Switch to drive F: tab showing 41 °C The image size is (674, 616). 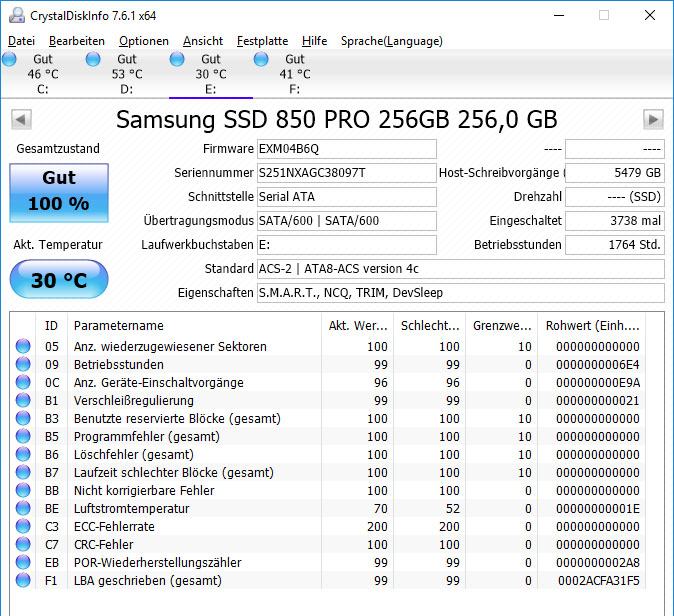pos(295,74)
